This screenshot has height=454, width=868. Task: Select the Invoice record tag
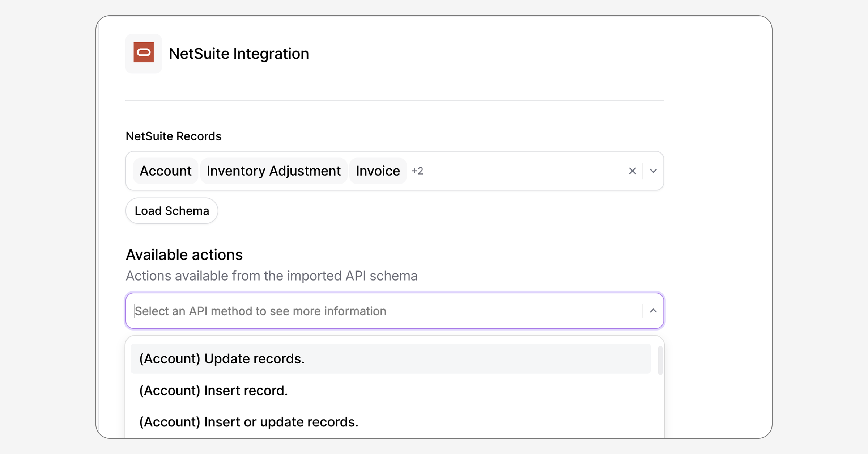coord(378,171)
